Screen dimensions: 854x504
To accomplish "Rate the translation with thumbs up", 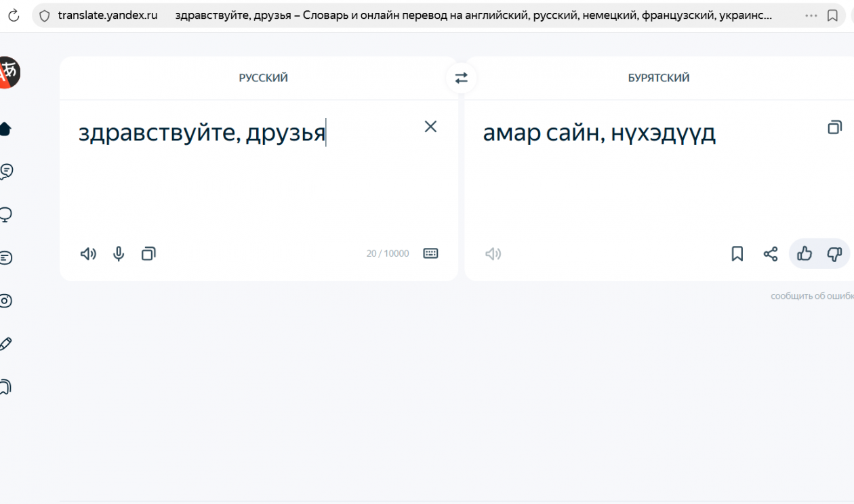I will pyautogui.click(x=804, y=253).
